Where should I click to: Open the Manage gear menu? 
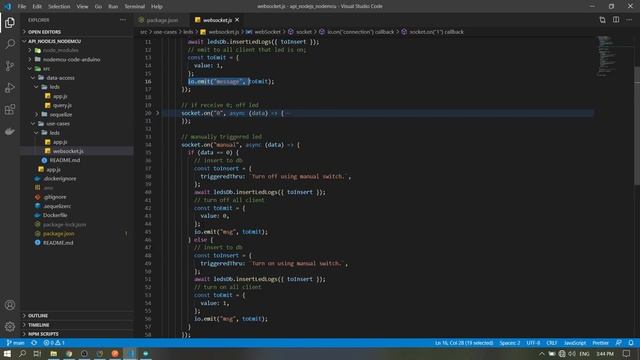click(10, 326)
